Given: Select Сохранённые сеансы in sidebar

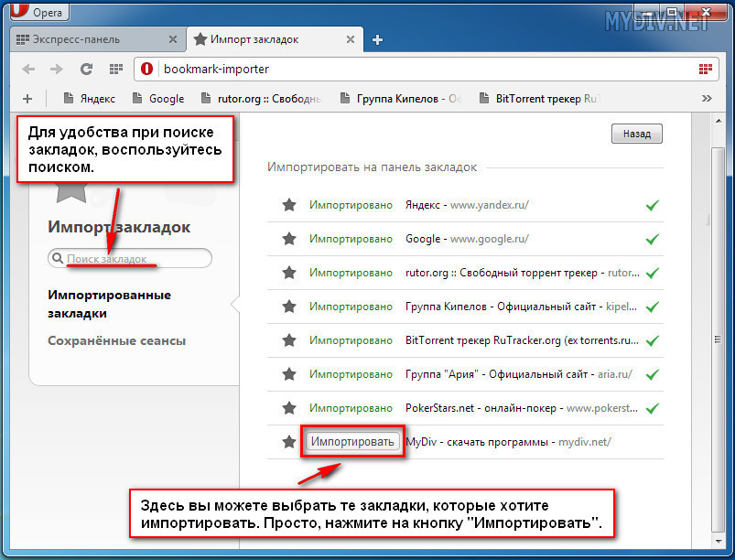Looking at the screenshot, I should click(117, 340).
